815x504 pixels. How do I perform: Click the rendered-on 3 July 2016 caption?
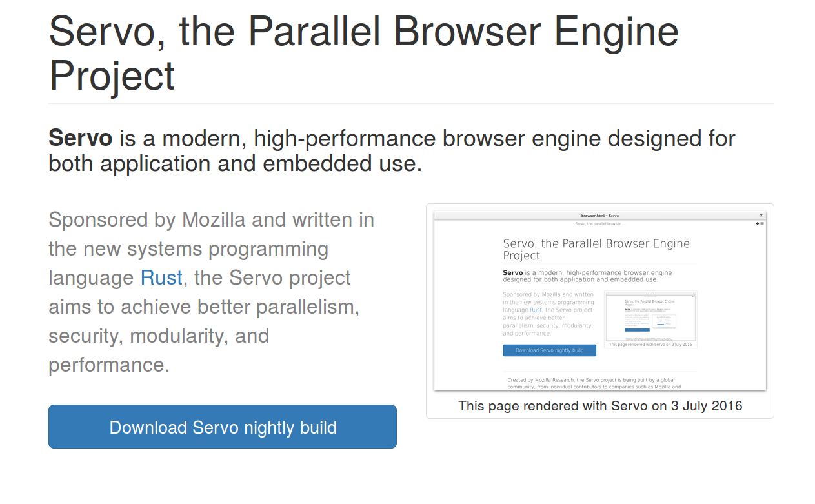(x=600, y=406)
